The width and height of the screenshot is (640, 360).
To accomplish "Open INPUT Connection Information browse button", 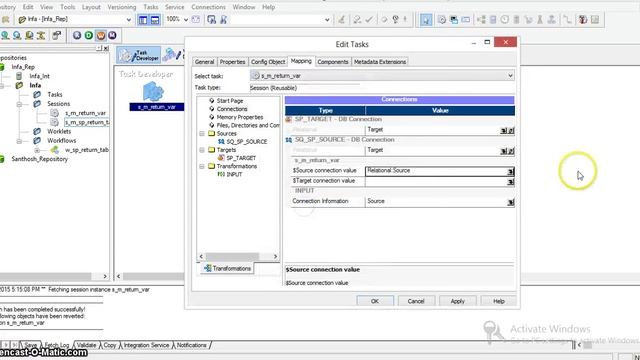I will [510, 202].
